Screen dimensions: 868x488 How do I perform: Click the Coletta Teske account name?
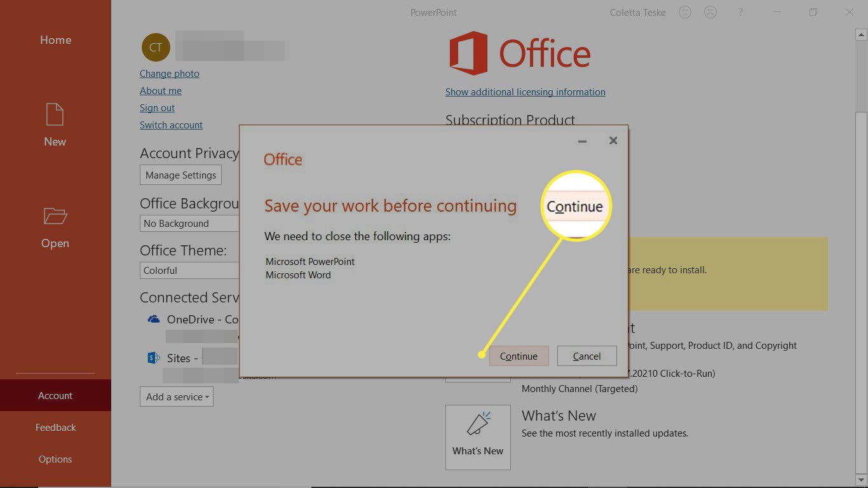[x=637, y=12]
